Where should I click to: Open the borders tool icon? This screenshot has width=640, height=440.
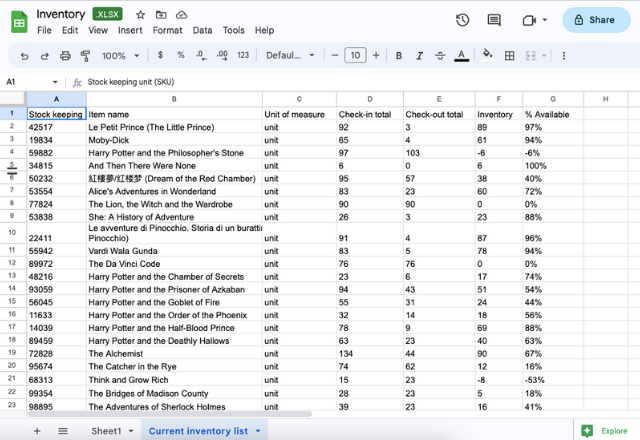click(509, 56)
